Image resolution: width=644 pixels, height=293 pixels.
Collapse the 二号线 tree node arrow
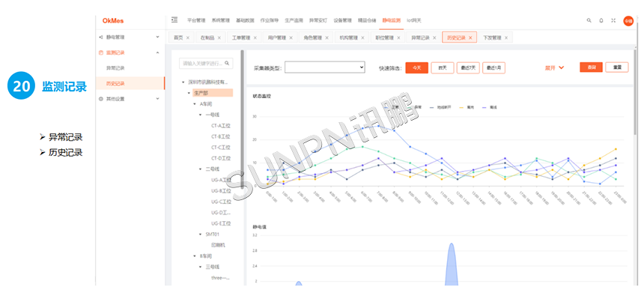coord(201,169)
